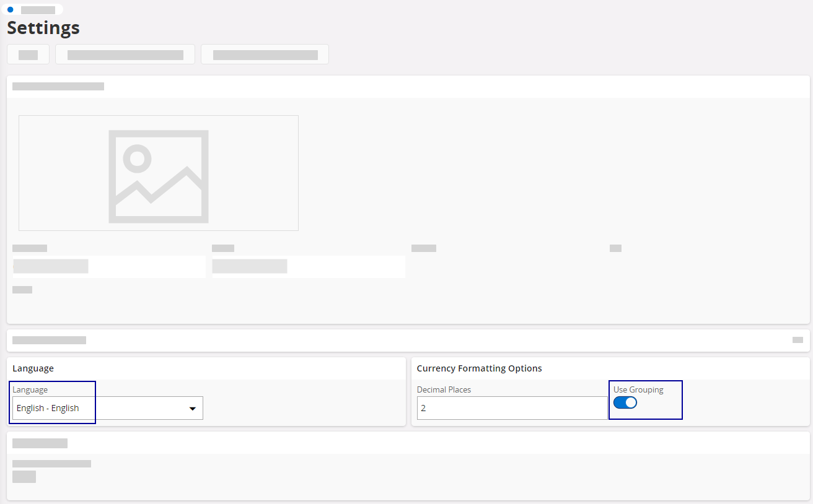813x504 pixels.
Task: Click the Language field label above dropdown
Action: (x=30, y=389)
